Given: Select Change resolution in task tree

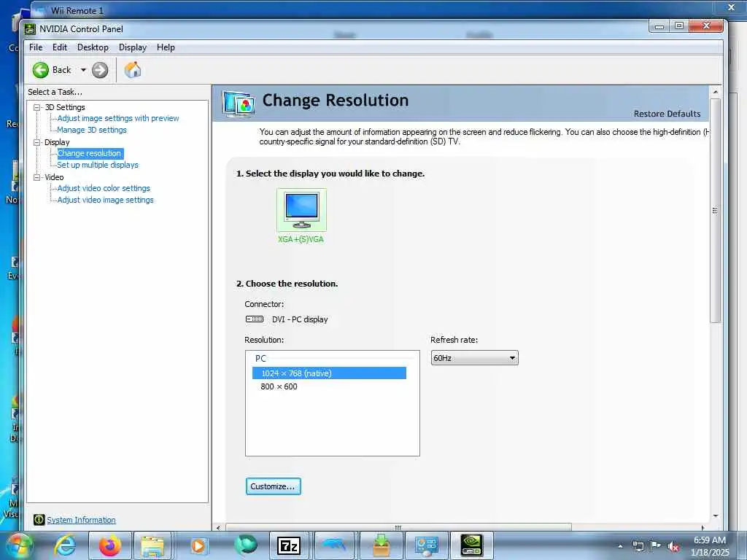Looking at the screenshot, I should (x=90, y=153).
